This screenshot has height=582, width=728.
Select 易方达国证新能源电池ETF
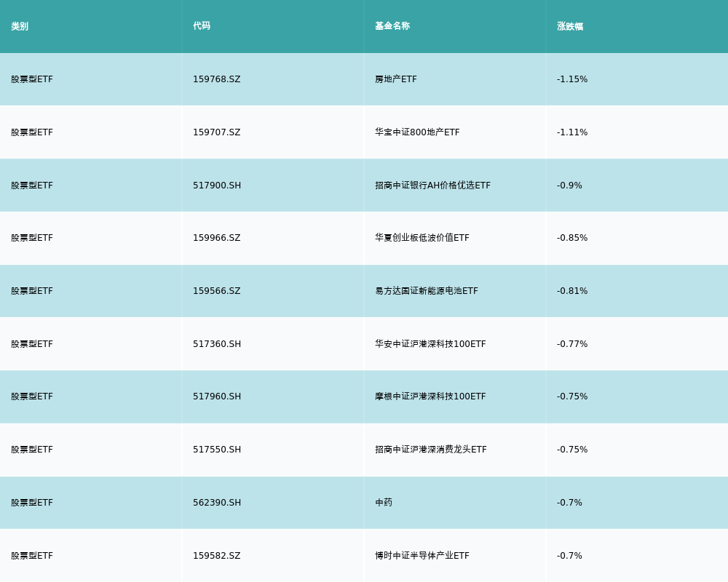pyautogui.click(x=427, y=291)
